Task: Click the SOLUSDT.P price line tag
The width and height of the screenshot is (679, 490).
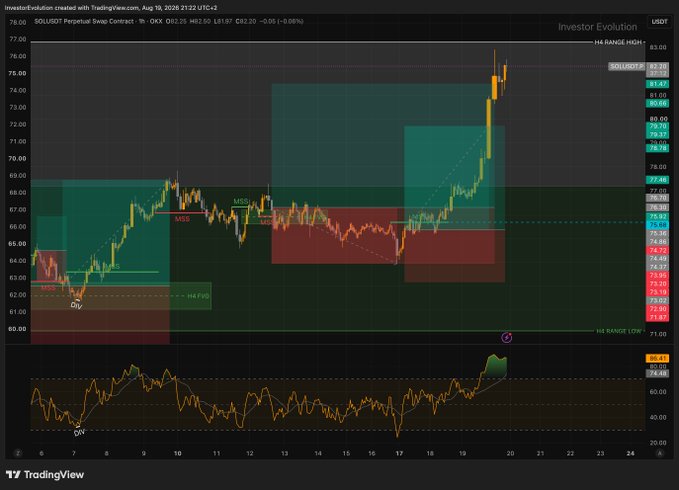Action: tap(627, 66)
